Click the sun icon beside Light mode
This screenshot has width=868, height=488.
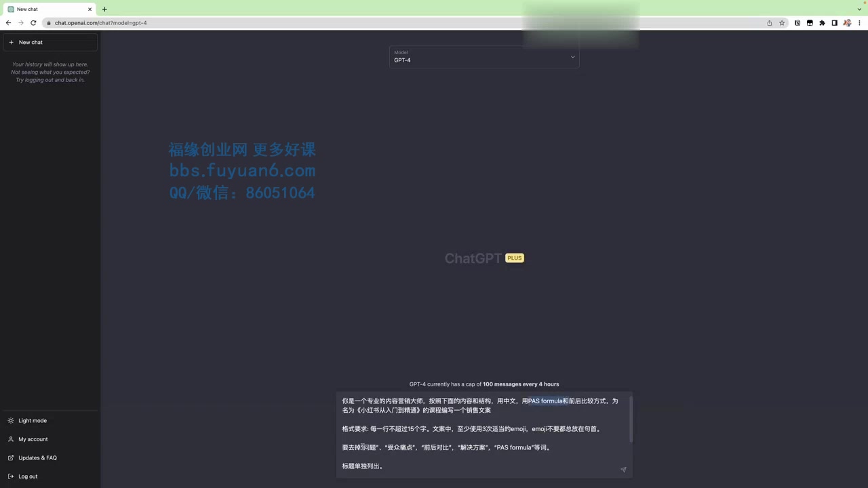11,420
